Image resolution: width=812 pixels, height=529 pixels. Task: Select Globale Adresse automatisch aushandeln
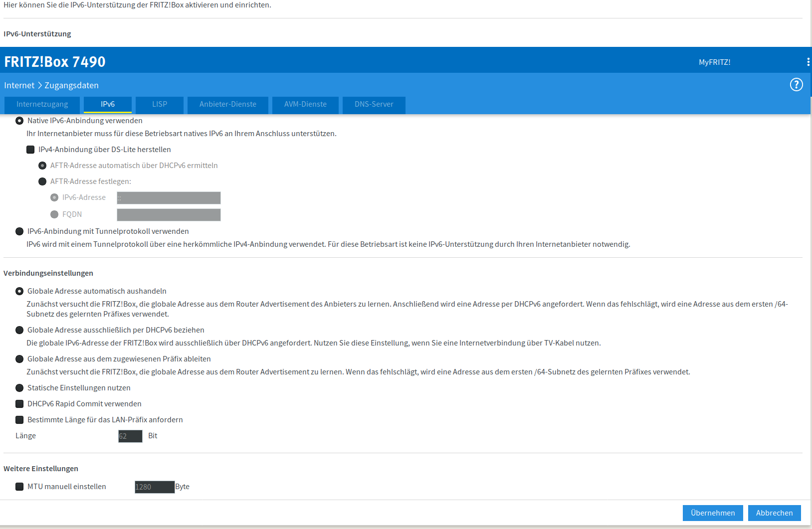pyautogui.click(x=19, y=291)
